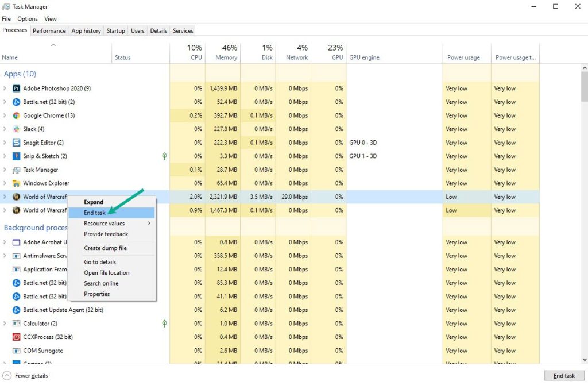This screenshot has height=385, width=588.
Task: Open the Resource values submenu
Action: [111, 224]
